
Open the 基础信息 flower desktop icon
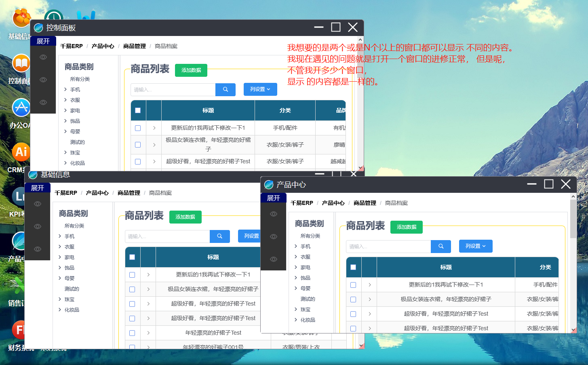[x=21, y=19]
